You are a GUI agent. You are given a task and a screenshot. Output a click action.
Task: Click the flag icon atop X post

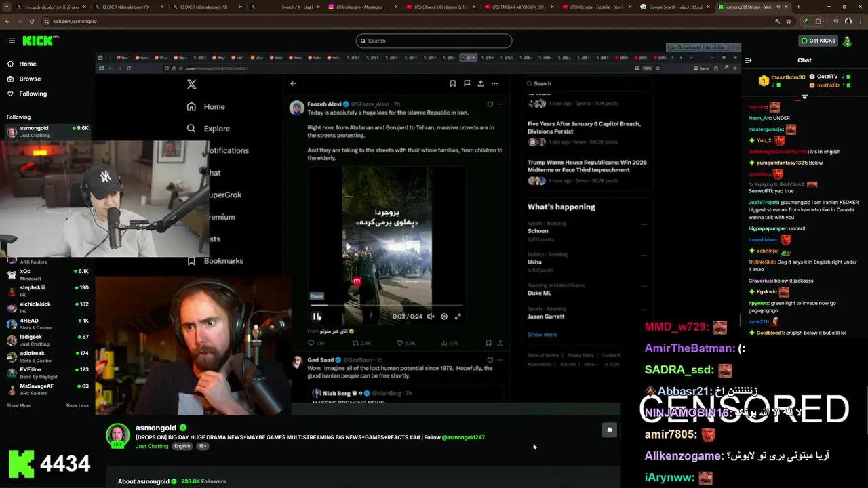(x=467, y=83)
